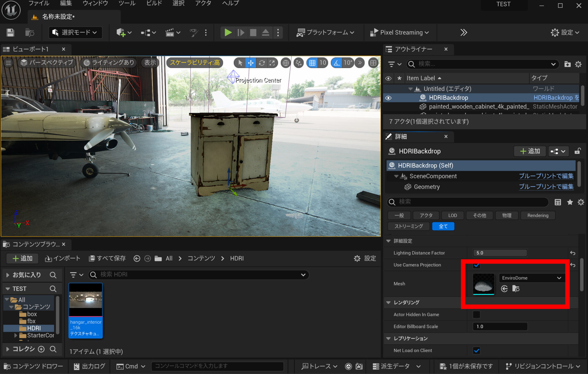The width and height of the screenshot is (588, 374).
Task: Adjust the Lighting Distance Factor value slider
Action: (500, 253)
